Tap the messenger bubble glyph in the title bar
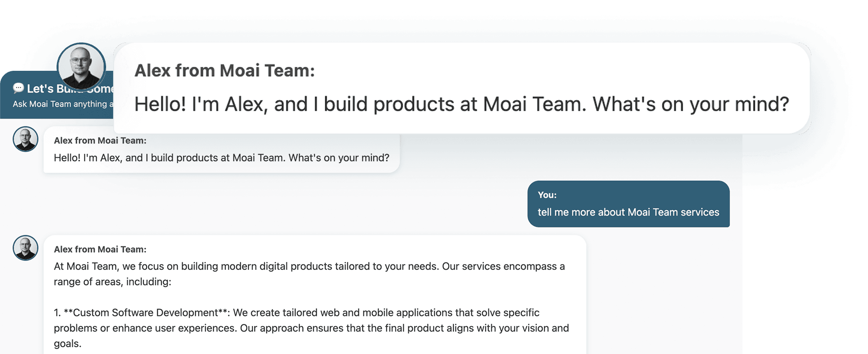This screenshot has height=354, width=868. 18,88
